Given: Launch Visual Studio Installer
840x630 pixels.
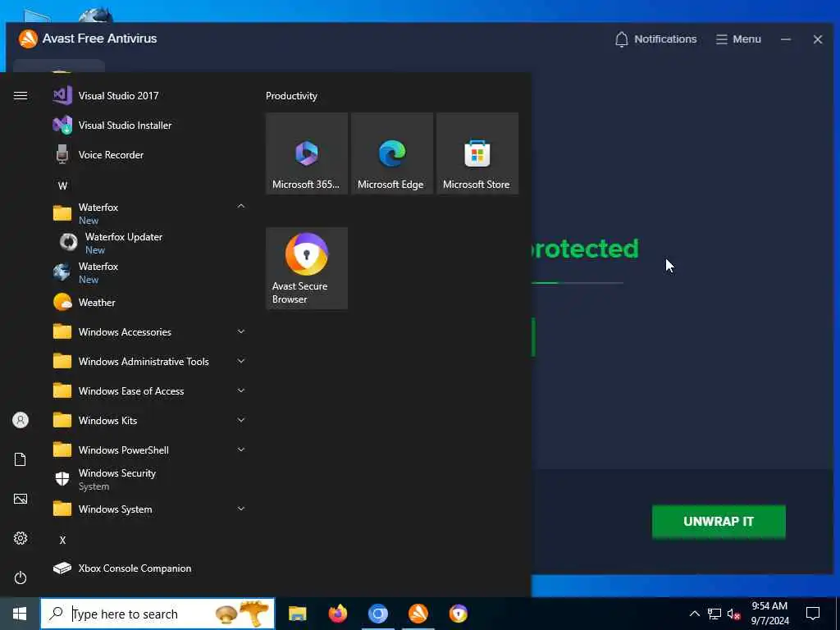Looking at the screenshot, I should (148, 126).
